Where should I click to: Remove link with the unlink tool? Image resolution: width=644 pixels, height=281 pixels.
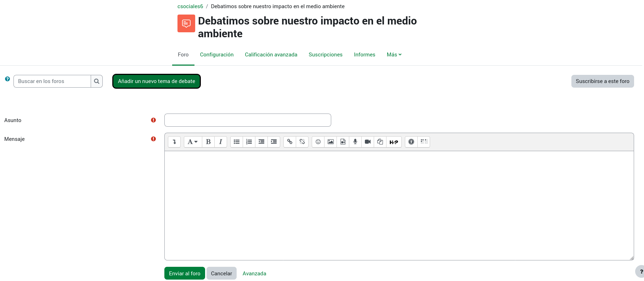[x=302, y=142]
